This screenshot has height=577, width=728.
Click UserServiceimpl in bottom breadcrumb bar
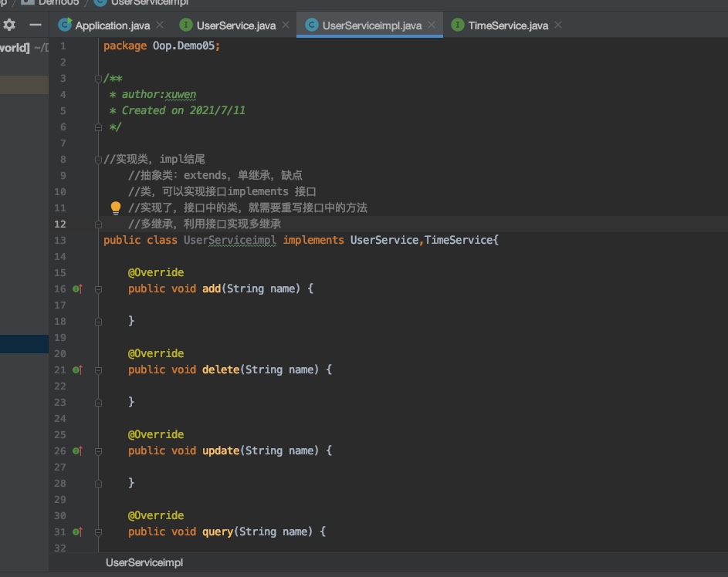[x=144, y=562]
